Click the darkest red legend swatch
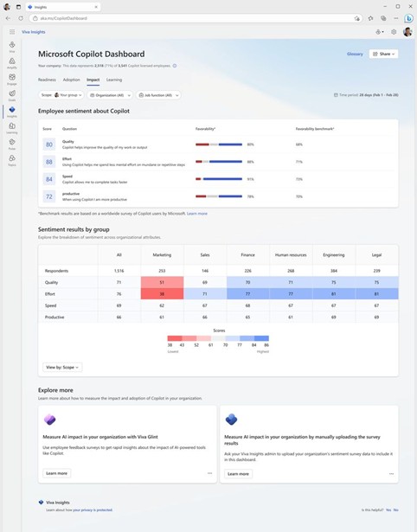Image resolution: width=417 pixels, height=532 pixels. coord(175,338)
